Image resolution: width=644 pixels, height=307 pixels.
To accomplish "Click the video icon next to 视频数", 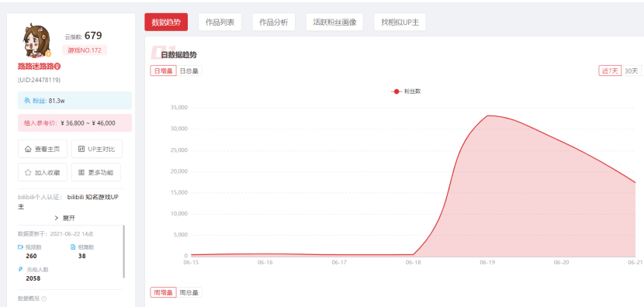I will pyautogui.click(x=20, y=247).
